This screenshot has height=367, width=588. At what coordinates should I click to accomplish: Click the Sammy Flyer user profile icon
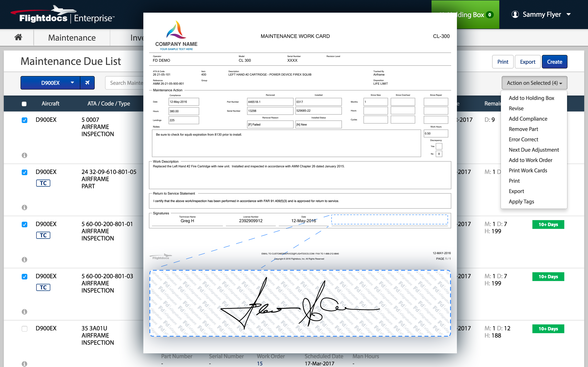point(515,14)
